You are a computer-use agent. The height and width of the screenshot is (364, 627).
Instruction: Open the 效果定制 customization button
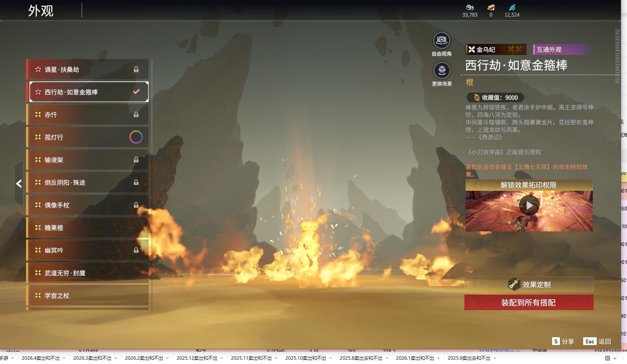pos(528,285)
